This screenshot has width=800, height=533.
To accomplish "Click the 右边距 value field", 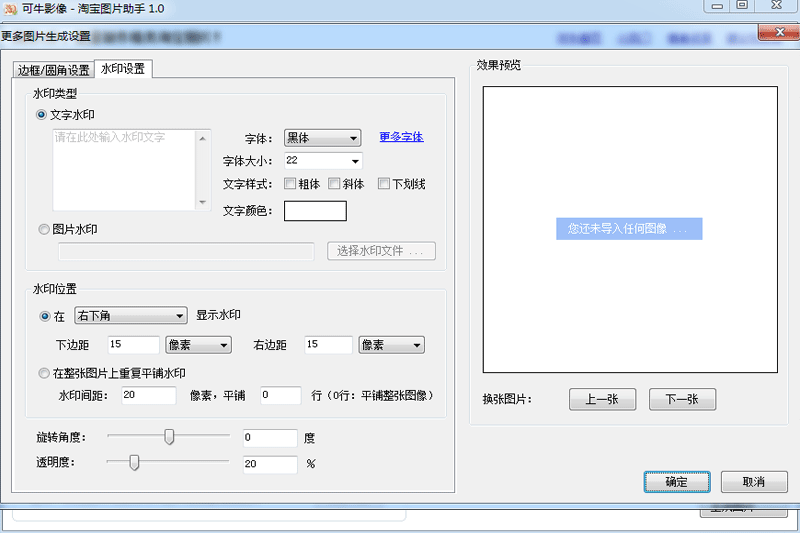I will point(328,345).
